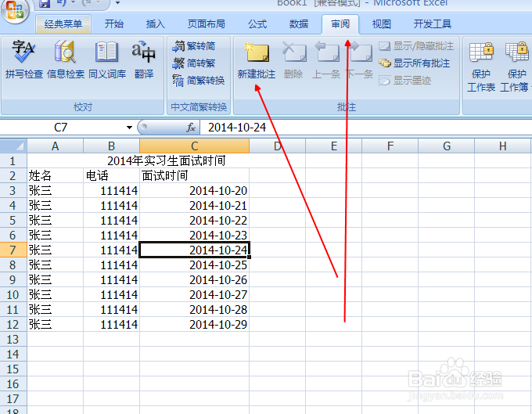This screenshot has height=414, width=532.
Task: Undo the last action from the quick access toolbar
Action: coord(62,3)
